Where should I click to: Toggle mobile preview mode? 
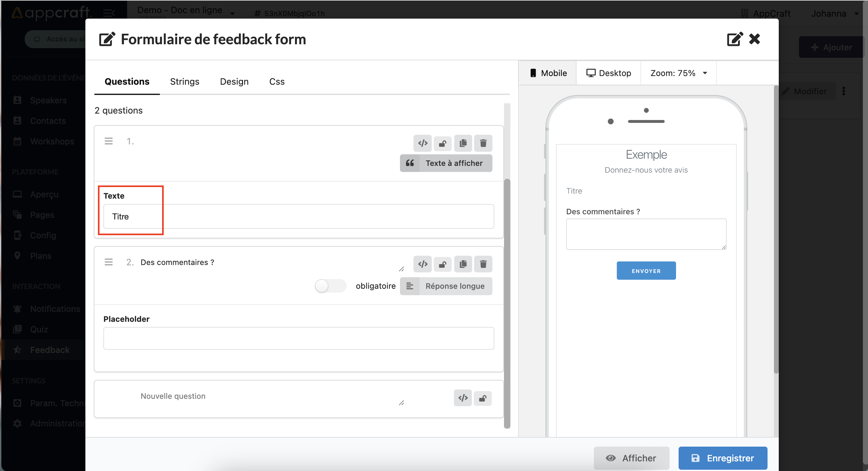click(x=548, y=73)
